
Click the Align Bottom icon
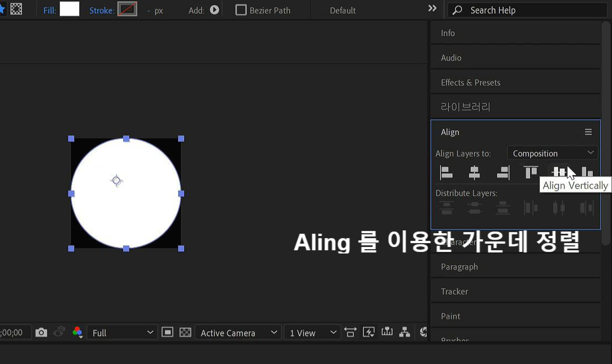click(x=587, y=172)
